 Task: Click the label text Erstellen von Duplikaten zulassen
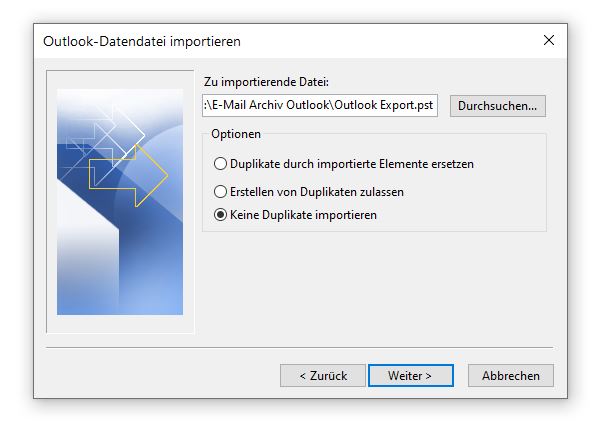tap(316, 192)
